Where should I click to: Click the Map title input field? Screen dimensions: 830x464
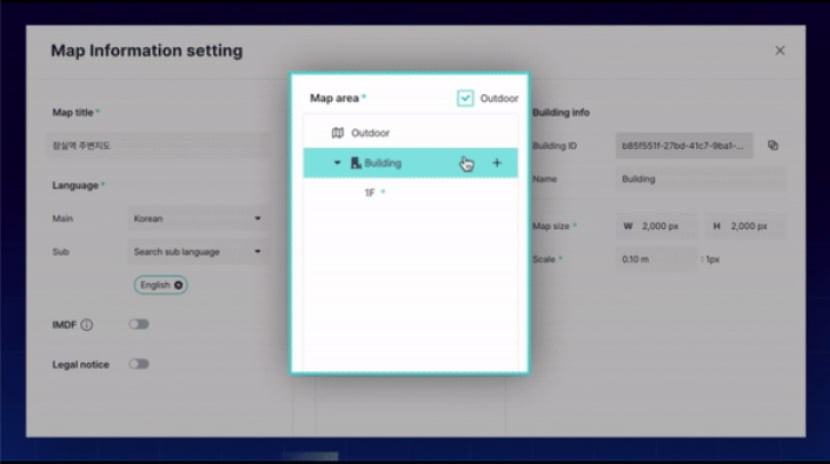159,145
